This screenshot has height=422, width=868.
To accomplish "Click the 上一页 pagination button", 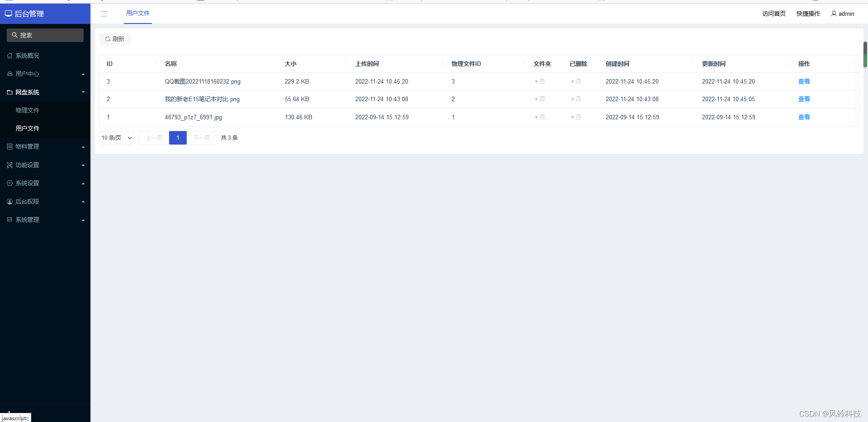I will click(154, 138).
